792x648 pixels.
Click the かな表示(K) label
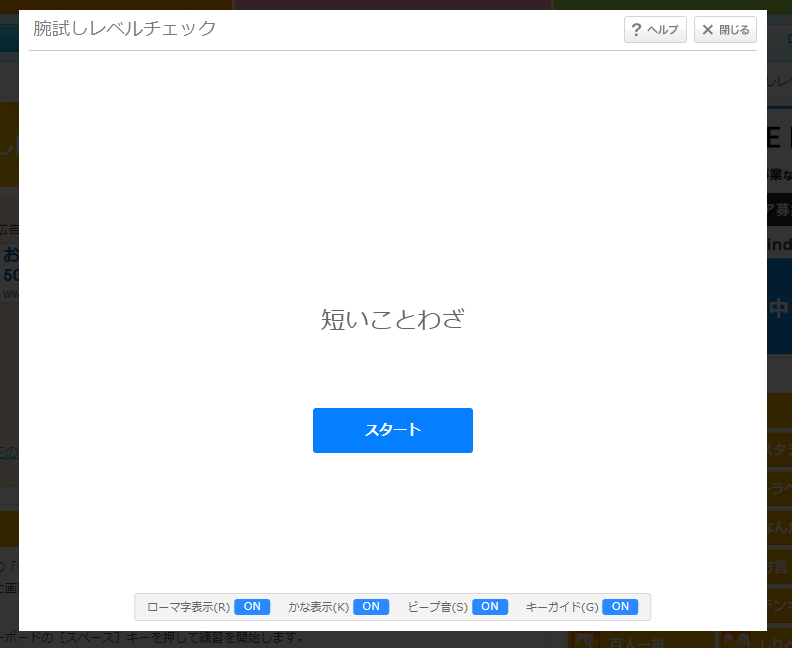click(x=319, y=607)
